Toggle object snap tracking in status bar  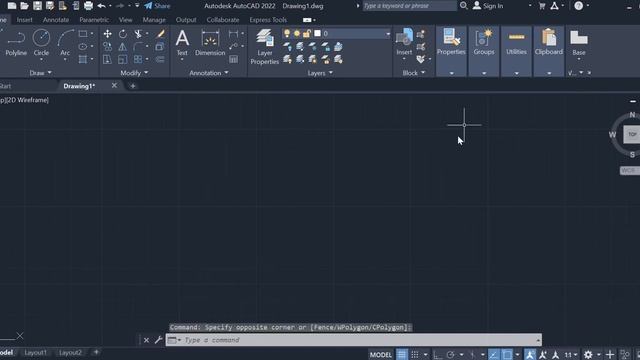494,355
